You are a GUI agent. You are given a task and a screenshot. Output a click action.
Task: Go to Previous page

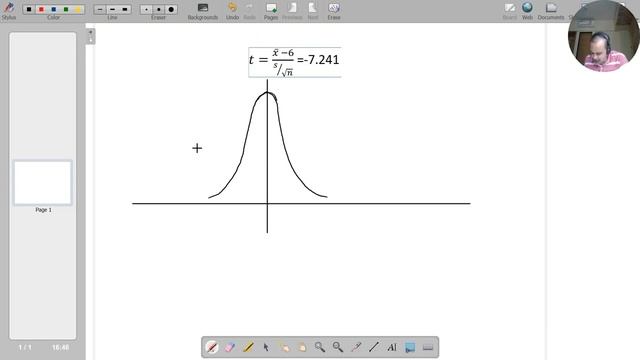(x=292, y=11)
